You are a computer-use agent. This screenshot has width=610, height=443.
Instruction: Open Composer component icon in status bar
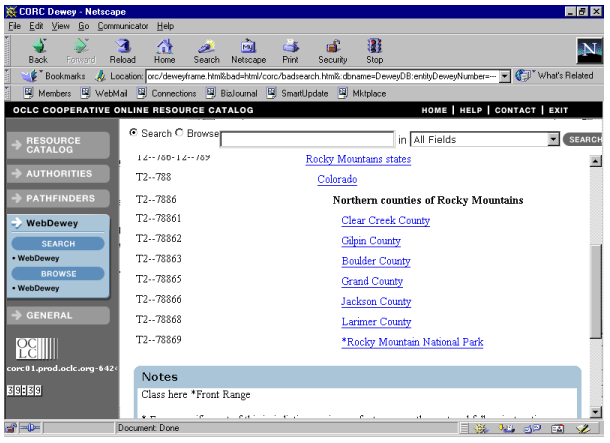point(583,429)
